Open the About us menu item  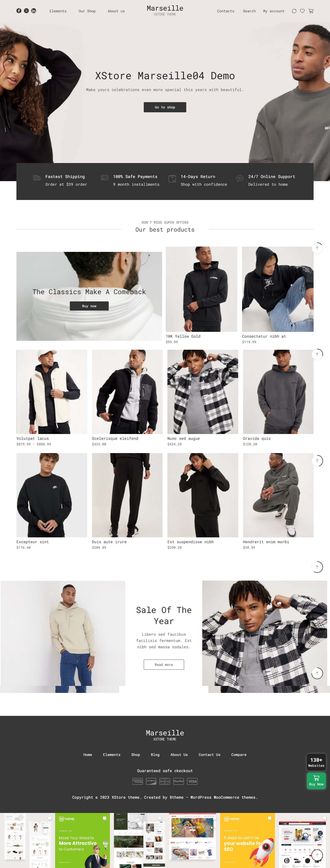click(116, 11)
